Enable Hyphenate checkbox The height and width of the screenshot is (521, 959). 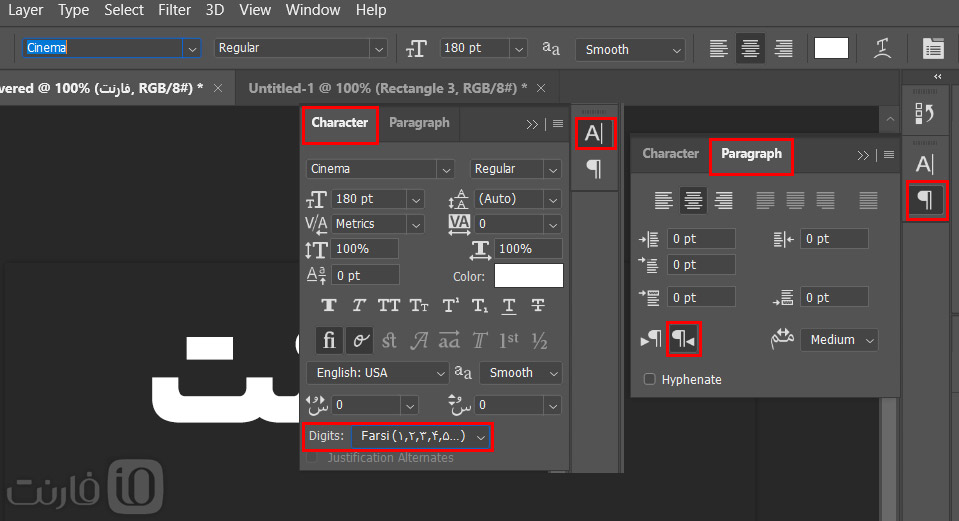(x=650, y=379)
